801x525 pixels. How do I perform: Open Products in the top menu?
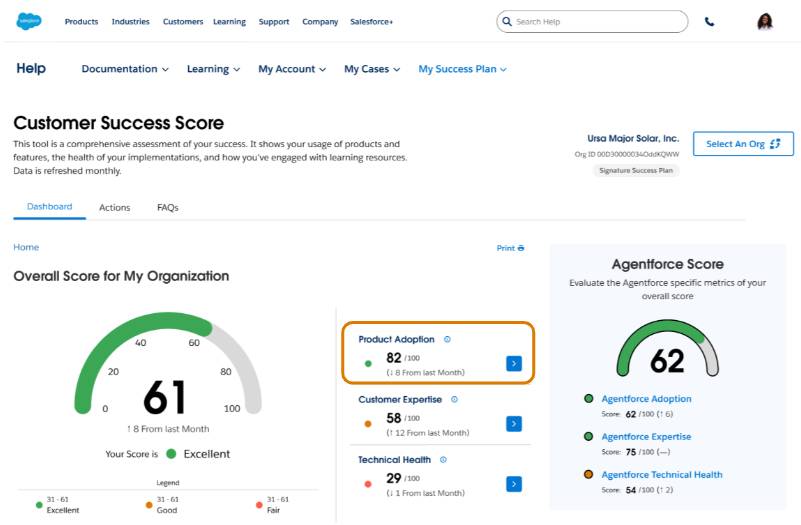[x=81, y=21]
